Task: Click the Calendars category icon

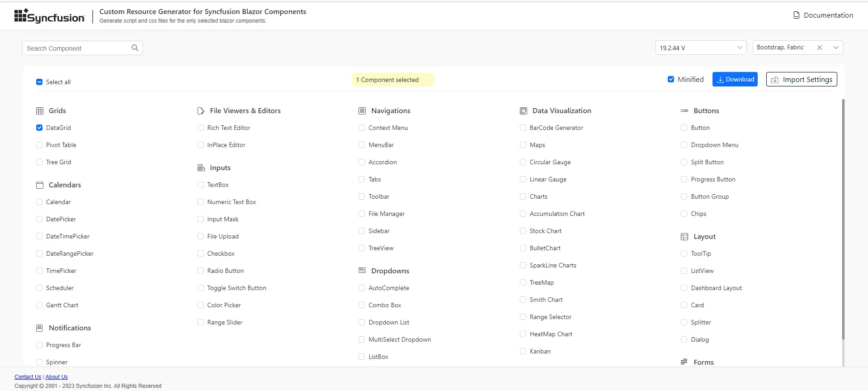Action: click(40, 185)
